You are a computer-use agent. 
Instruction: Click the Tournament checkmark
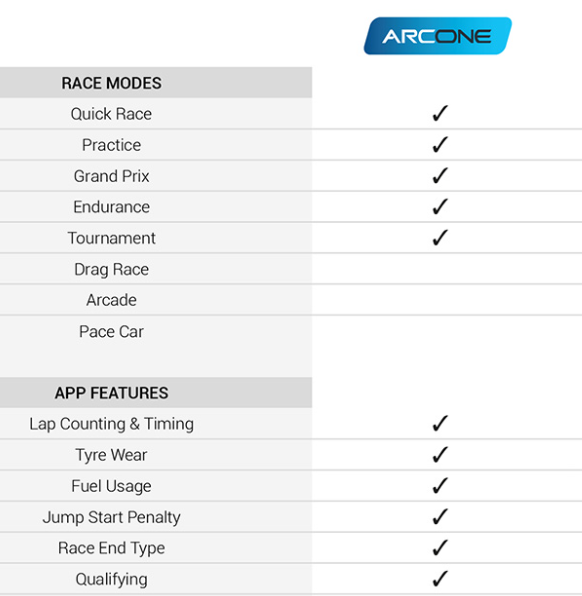click(440, 238)
